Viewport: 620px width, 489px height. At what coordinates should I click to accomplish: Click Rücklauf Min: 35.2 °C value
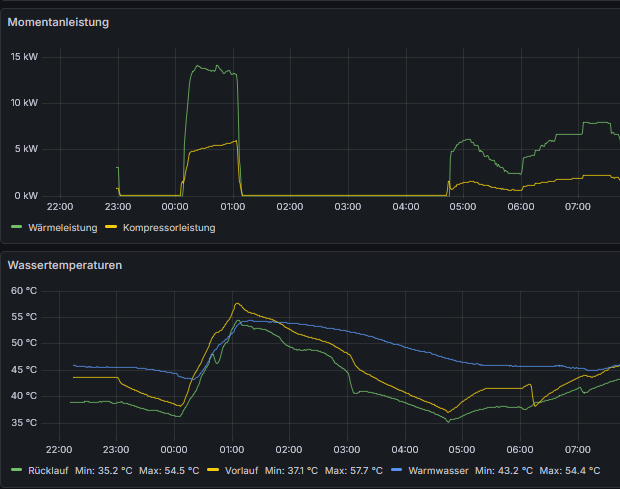[104, 471]
